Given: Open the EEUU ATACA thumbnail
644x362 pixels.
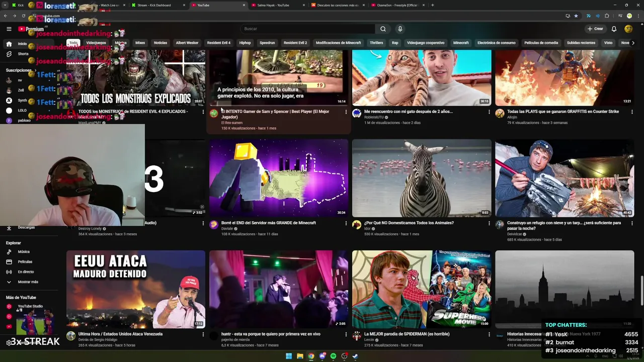Looking at the screenshot, I should [x=136, y=290].
